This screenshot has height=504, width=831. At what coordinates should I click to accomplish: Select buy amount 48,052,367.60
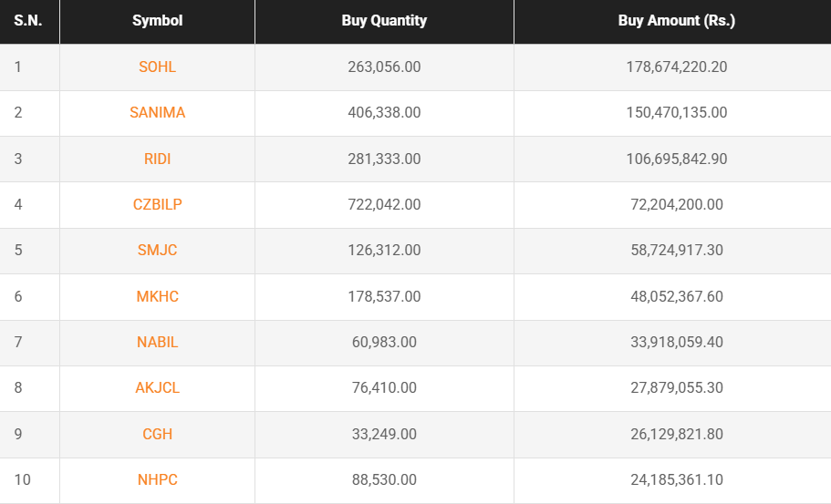coord(676,296)
